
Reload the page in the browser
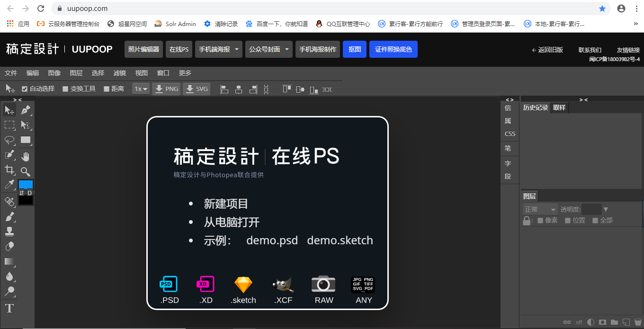point(41,9)
